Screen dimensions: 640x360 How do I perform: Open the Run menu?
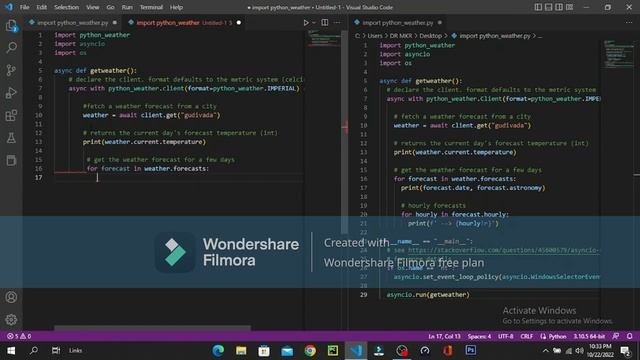127,7
